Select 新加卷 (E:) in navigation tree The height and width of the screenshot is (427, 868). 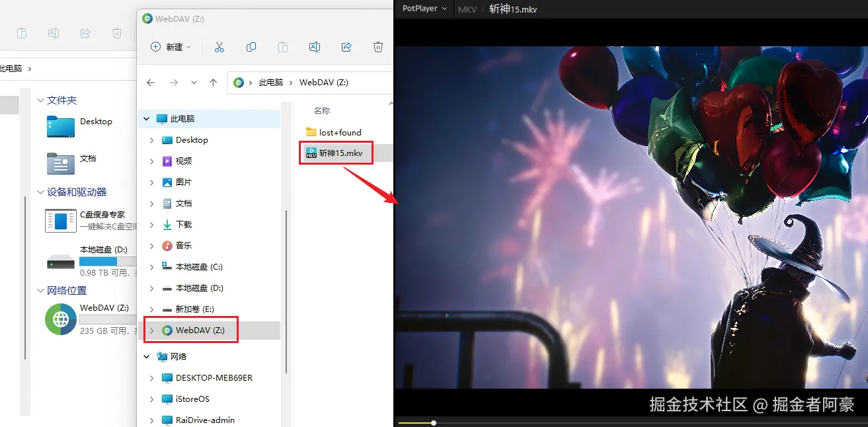click(194, 309)
